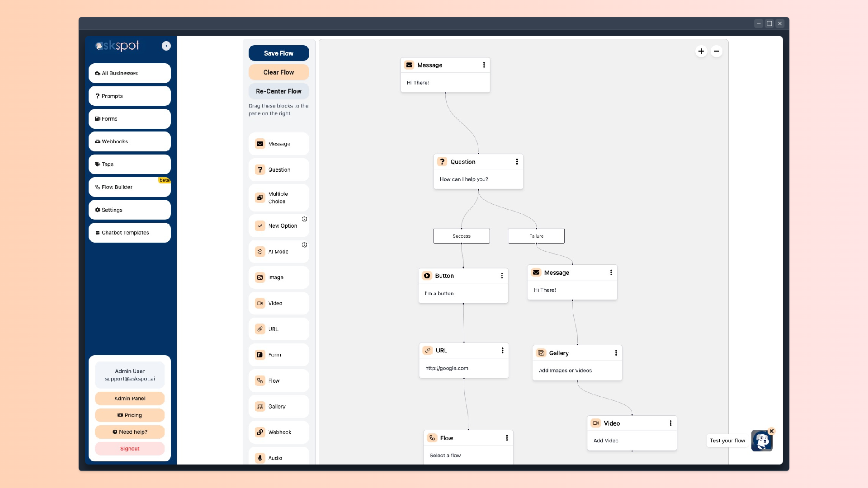This screenshot has height=488, width=868.
Task: Select the Gallery block icon in sidebar
Action: tap(260, 406)
